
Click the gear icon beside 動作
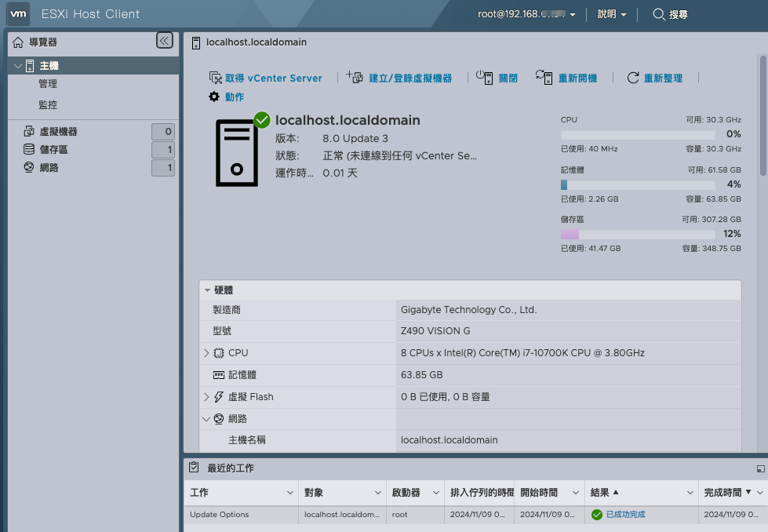pyautogui.click(x=214, y=97)
